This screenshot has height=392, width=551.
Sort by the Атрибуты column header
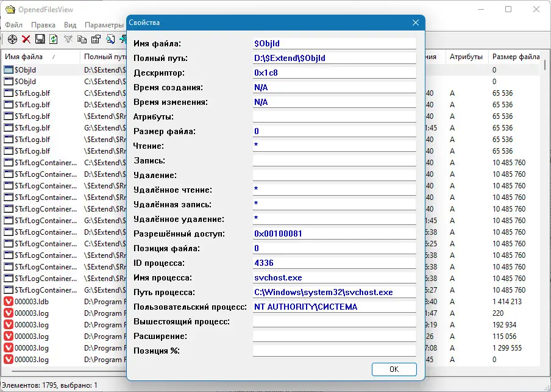click(466, 57)
